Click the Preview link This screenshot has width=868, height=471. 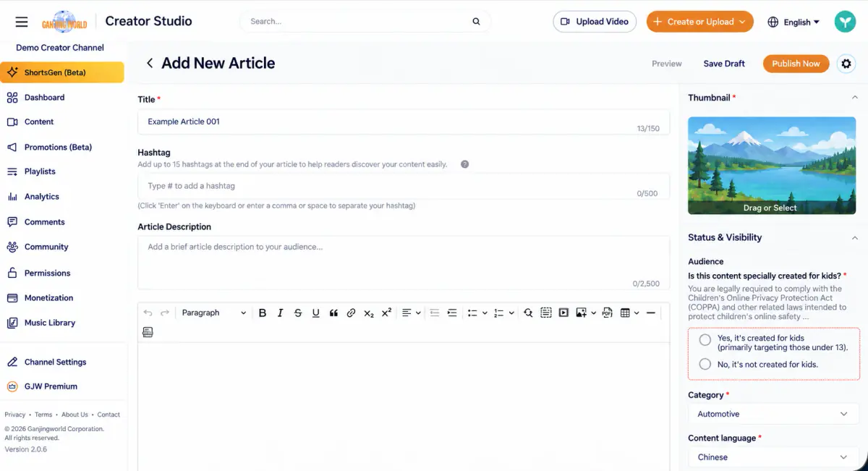coord(667,64)
